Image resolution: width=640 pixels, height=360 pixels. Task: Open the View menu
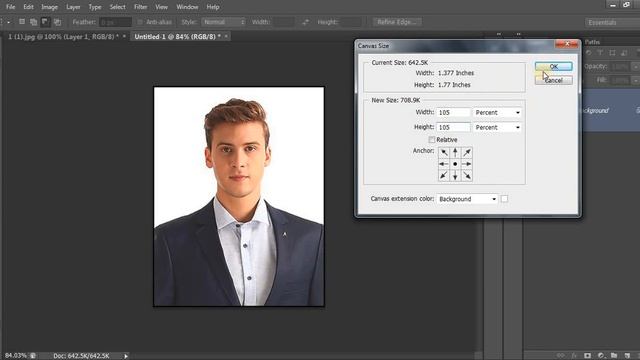(161, 7)
